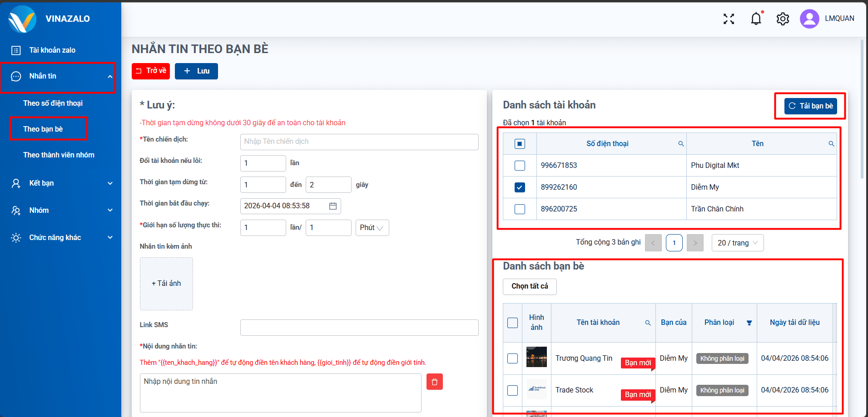Open the notifications bell
Image resolution: width=868 pixels, height=417 pixels.
point(756,19)
